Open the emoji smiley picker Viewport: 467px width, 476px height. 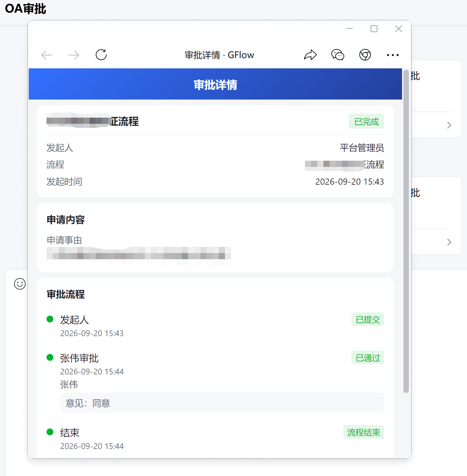[x=20, y=283]
